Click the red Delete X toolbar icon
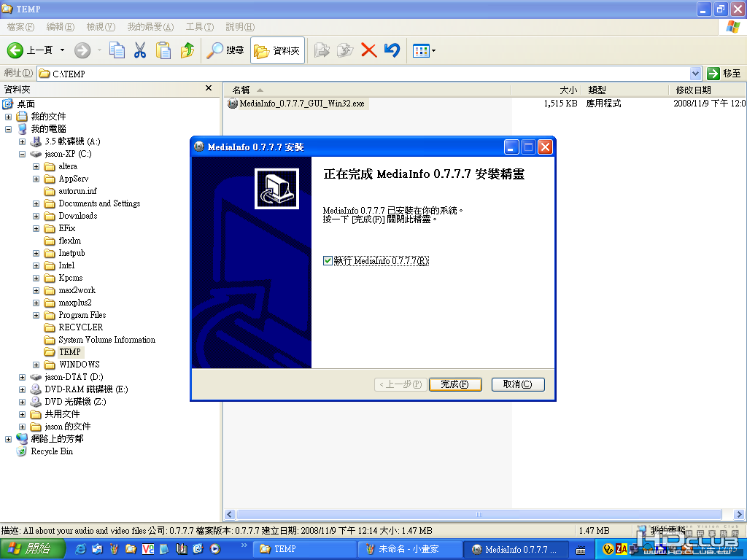Viewport: 747px width, 560px height. 368,50
